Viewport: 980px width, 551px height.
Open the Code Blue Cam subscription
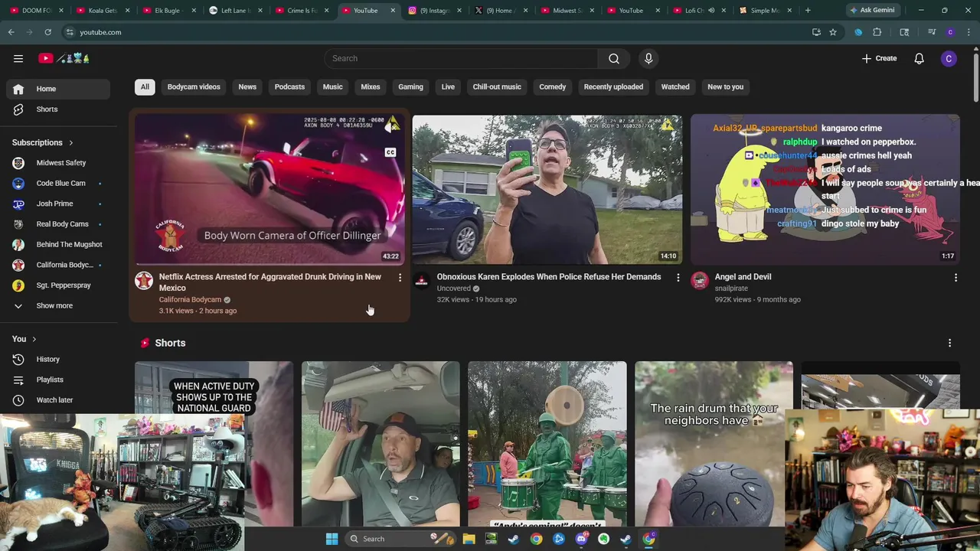pos(58,183)
